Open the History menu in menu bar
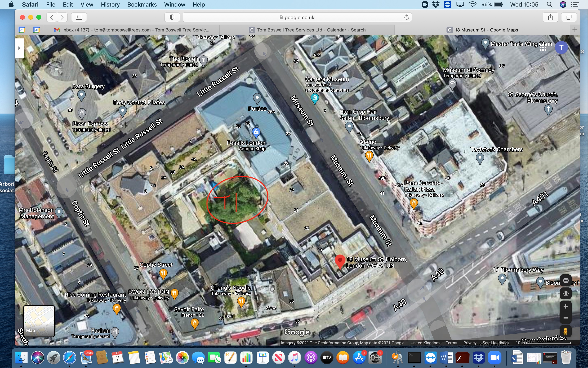The image size is (588, 368). 110,4
